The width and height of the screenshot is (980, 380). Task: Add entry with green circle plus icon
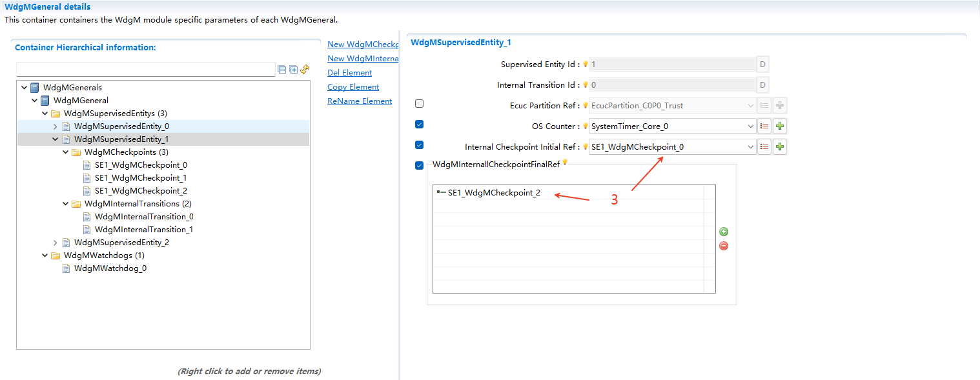coord(724,232)
